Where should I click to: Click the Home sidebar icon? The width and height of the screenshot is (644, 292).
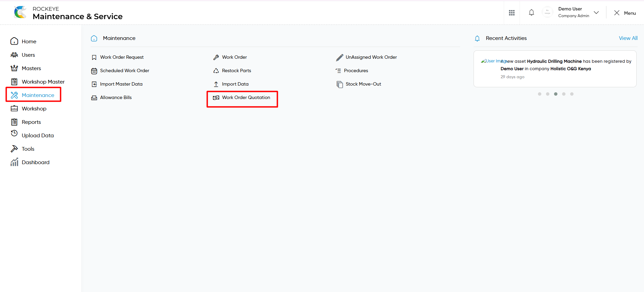pyautogui.click(x=14, y=41)
